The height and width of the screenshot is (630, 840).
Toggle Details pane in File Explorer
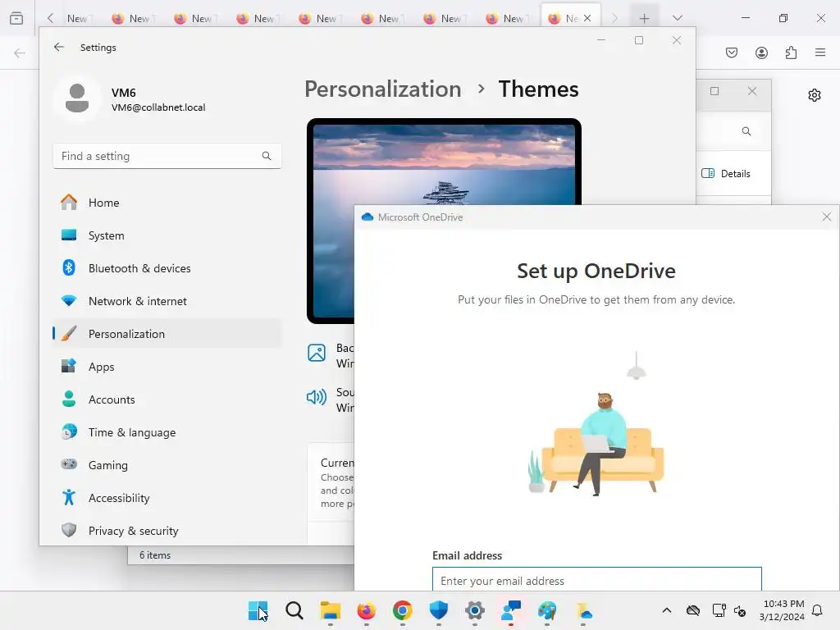[726, 174]
